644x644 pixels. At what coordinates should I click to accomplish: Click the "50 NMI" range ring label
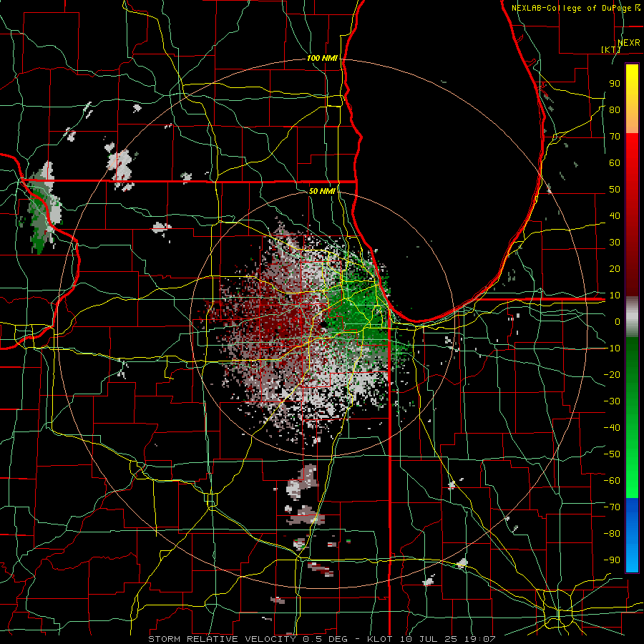coord(322,191)
